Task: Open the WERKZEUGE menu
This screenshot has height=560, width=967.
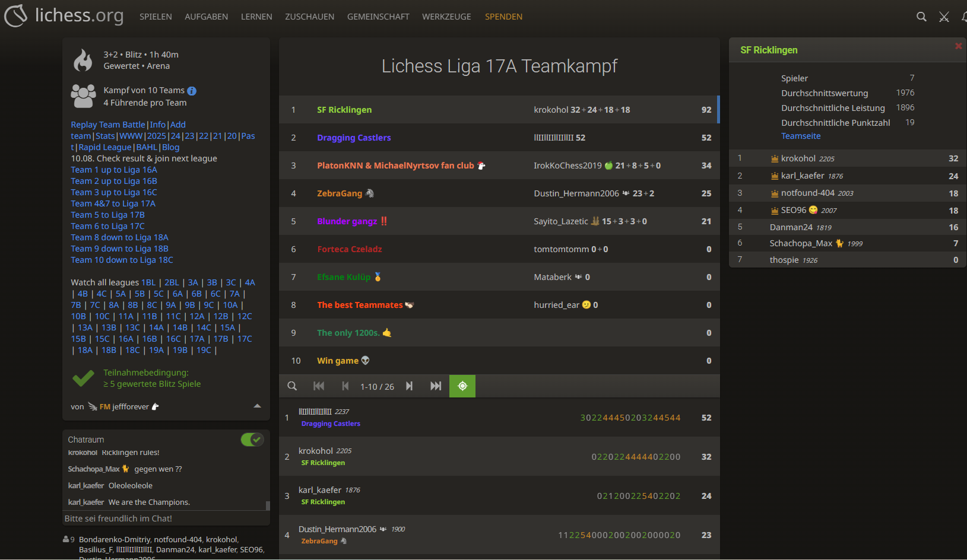Action: coord(446,17)
